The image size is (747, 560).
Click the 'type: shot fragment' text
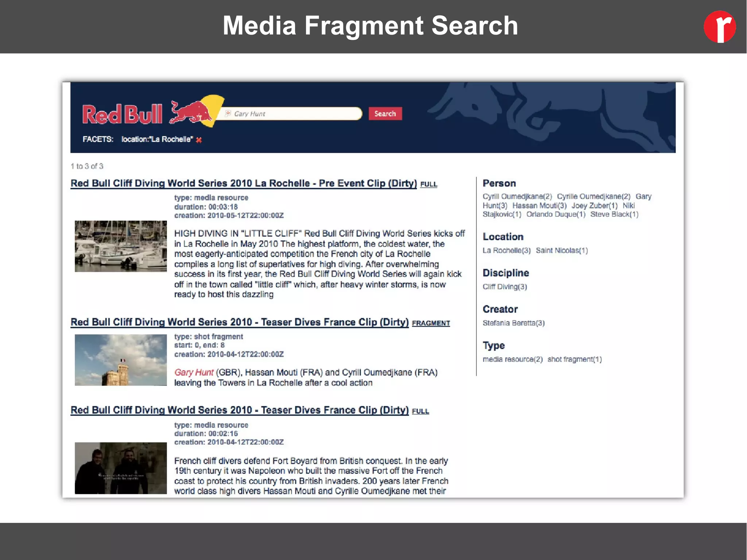coord(209,337)
